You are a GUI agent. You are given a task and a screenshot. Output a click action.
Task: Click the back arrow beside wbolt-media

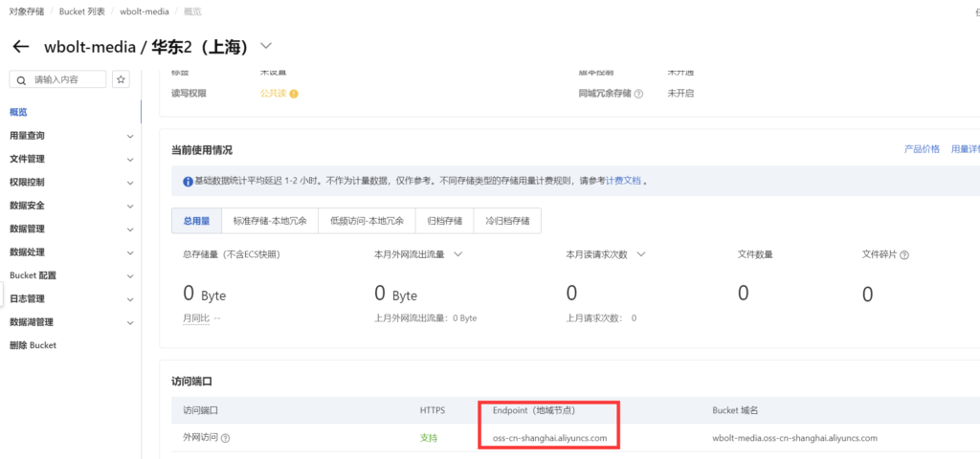[21, 47]
